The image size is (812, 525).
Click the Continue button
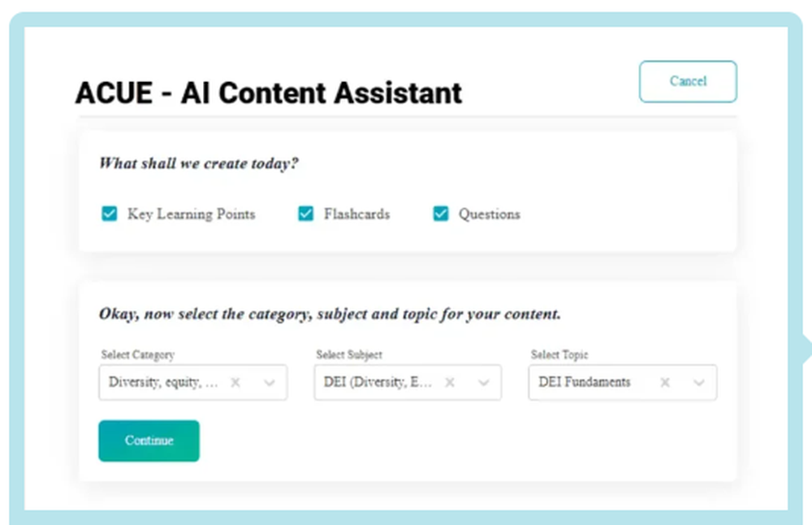coord(149,440)
